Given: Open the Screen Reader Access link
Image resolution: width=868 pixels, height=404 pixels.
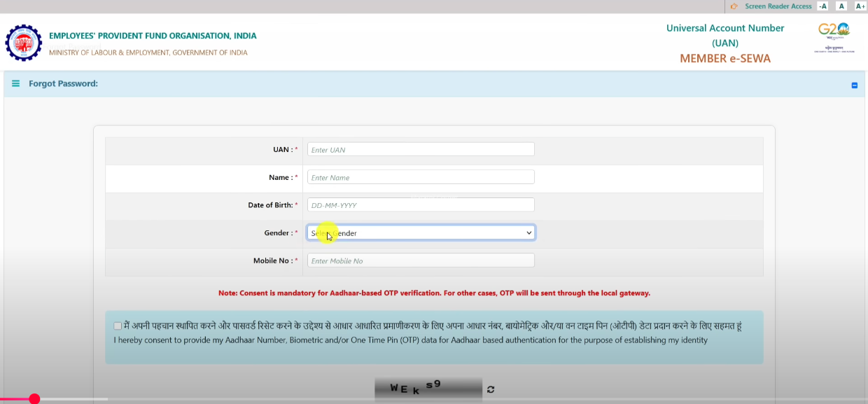Looking at the screenshot, I should pos(778,6).
